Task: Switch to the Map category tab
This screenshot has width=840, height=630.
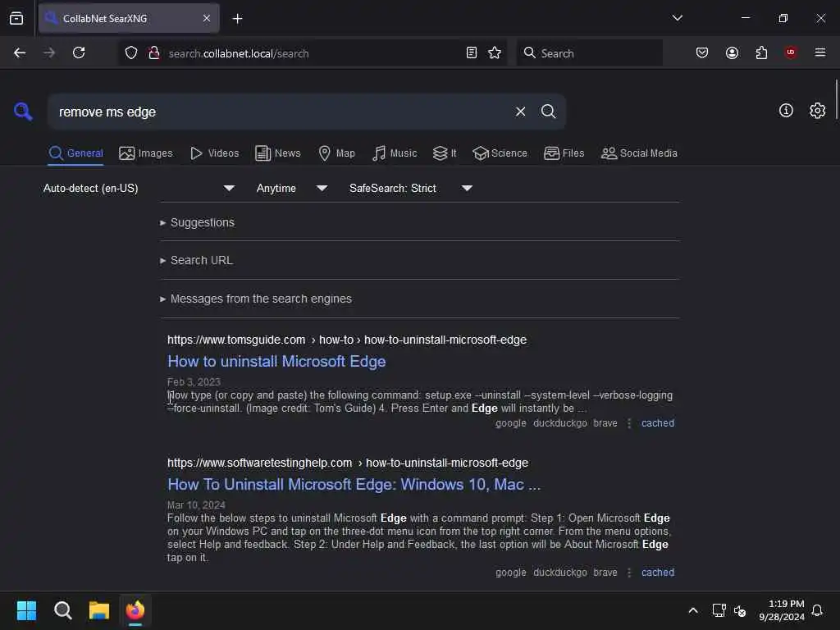Action: pos(336,153)
